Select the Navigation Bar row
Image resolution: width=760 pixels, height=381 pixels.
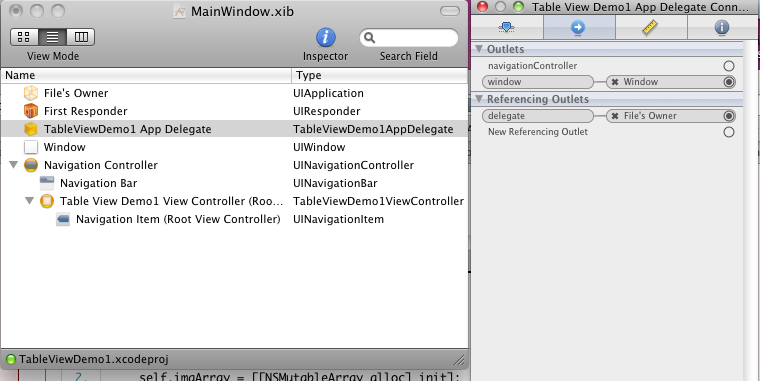coord(234,183)
